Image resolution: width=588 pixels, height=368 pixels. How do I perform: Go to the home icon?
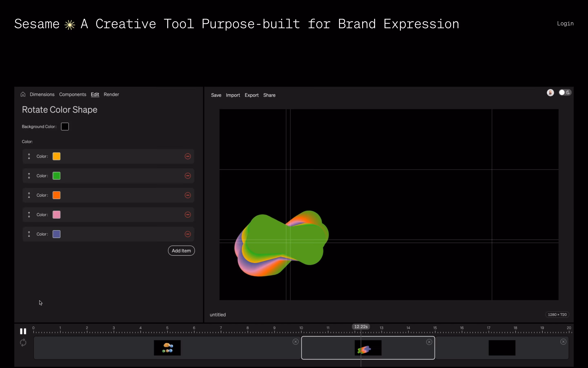(x=23, y=94)
